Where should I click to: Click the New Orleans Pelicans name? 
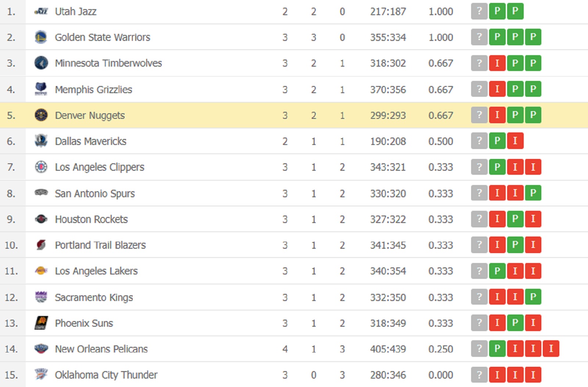(101, 349)
